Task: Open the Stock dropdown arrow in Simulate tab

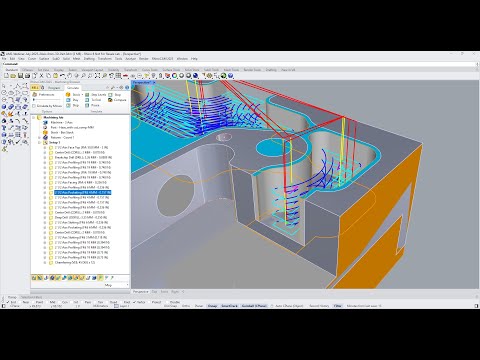Action: (x=82, y=95)
